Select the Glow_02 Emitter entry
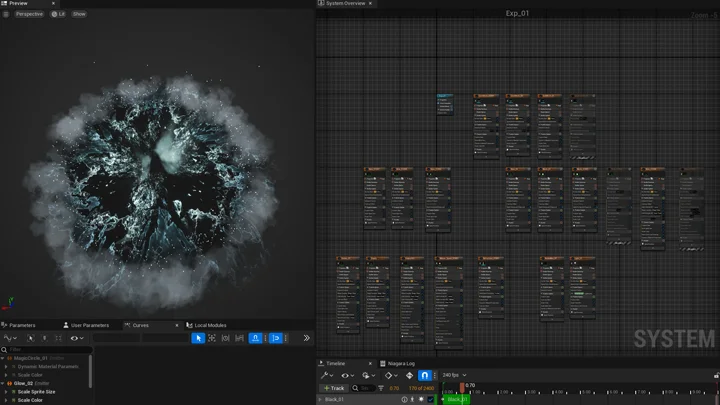720x405 pixels. [31, 383]
